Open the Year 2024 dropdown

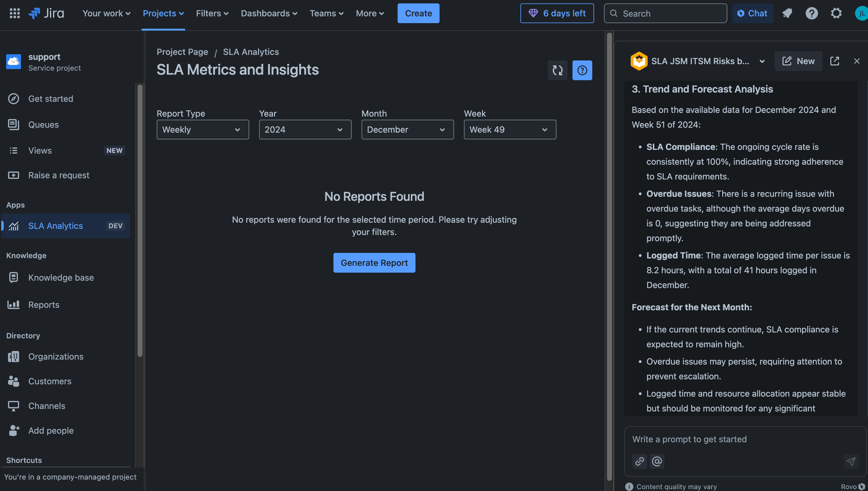(305, 130)
